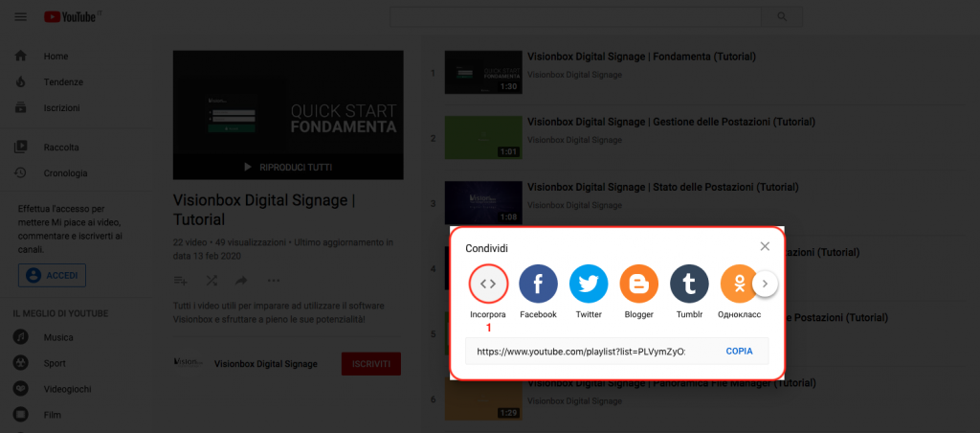Choose the Blogger share icon
The image size is (980, 433).
click(638, 284)
